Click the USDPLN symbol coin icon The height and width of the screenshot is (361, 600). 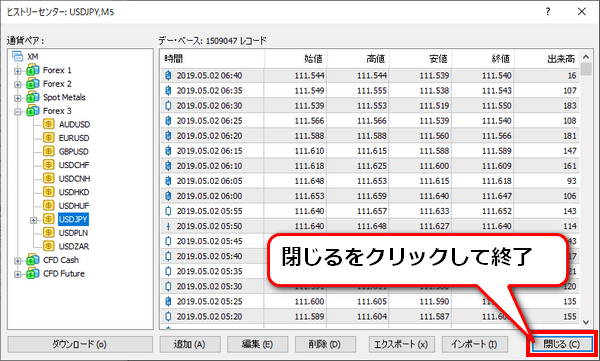(x=49, y=232)
